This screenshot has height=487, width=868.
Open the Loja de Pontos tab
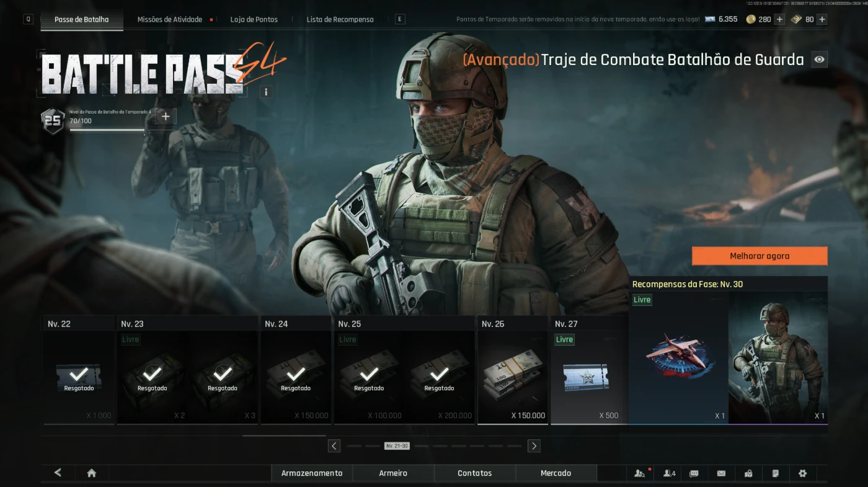(254, 19)
